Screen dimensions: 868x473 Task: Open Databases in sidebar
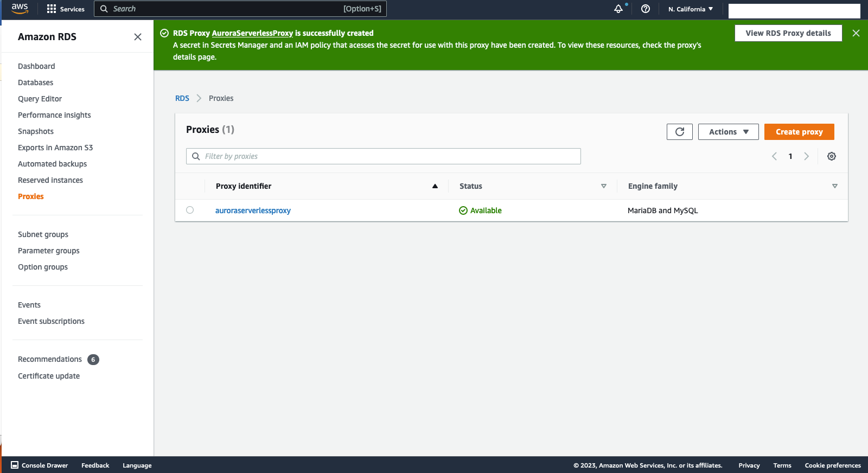[x=36, y=82]
